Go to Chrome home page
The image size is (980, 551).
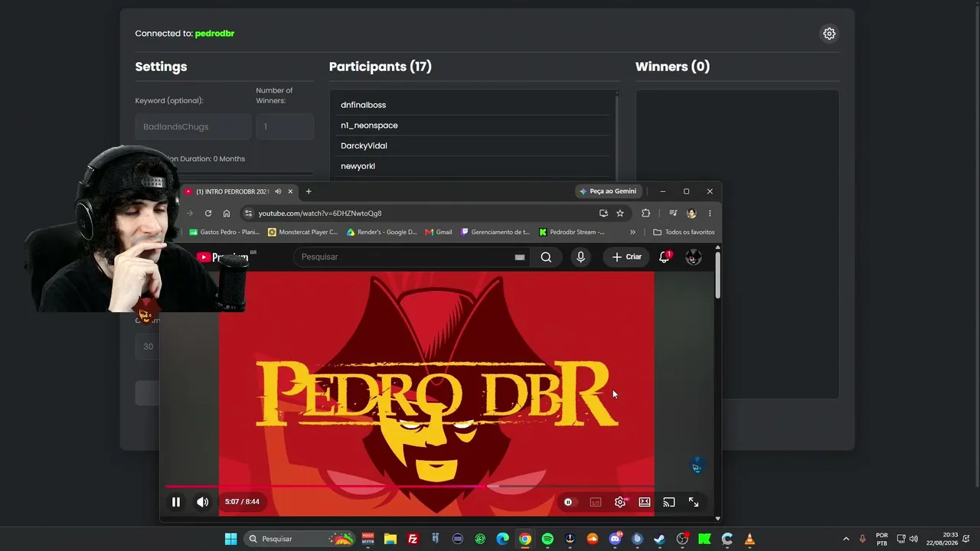(227, 214)
